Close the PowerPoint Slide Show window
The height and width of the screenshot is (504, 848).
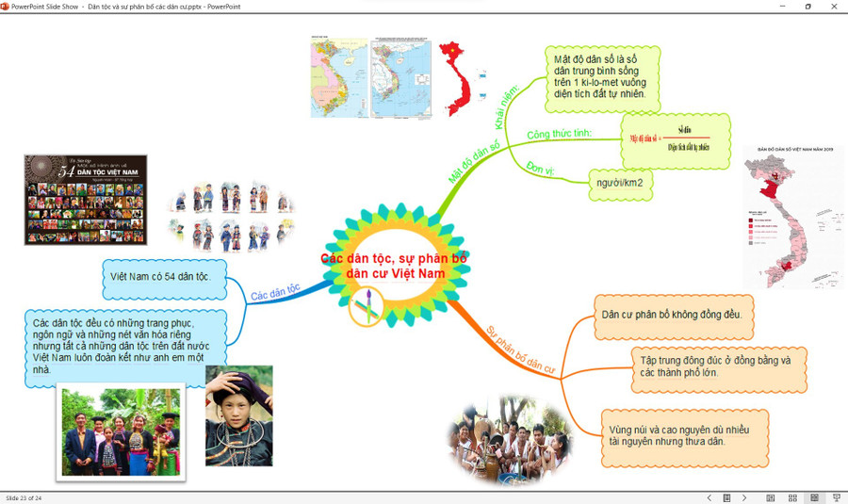[835, 6]
